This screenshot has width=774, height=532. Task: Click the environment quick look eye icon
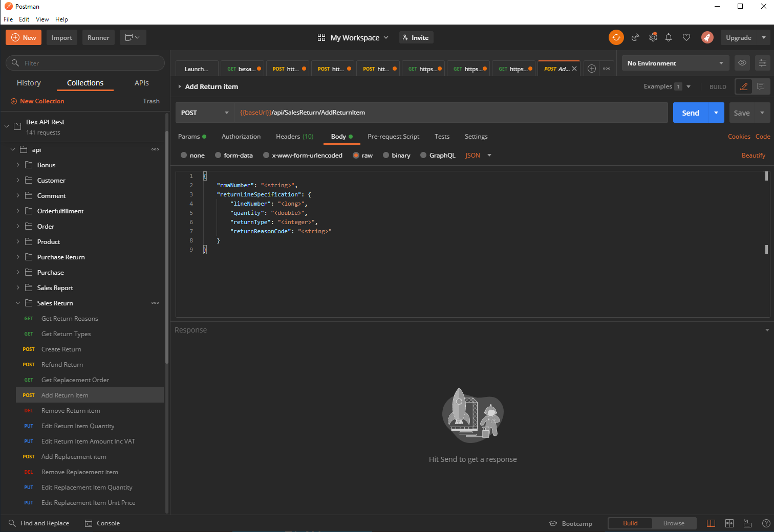[742, 63]
